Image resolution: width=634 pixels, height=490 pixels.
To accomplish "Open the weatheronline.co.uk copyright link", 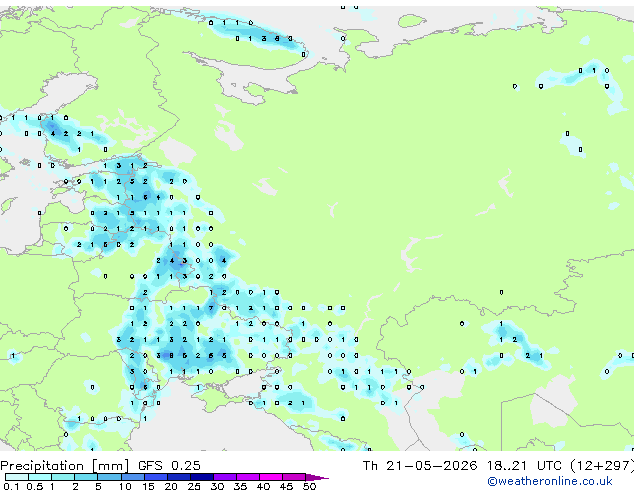I will click(x=550, y=481).
